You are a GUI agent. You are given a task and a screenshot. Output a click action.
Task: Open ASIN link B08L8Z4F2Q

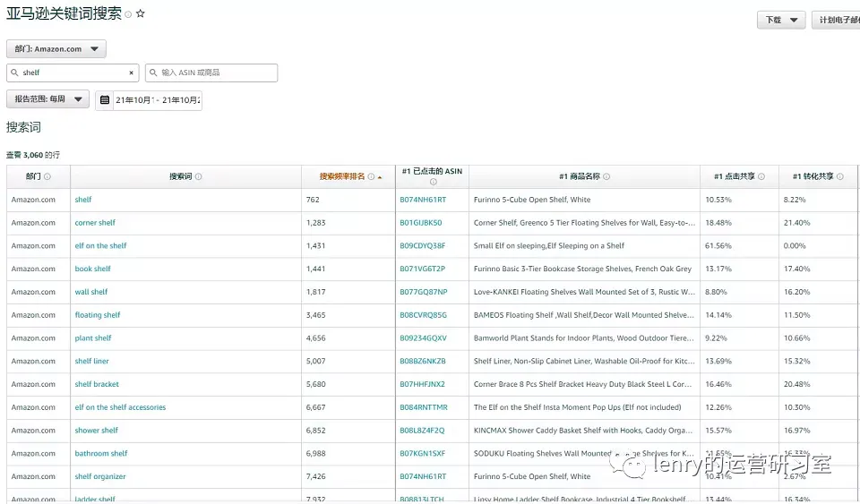click(422, 430)
